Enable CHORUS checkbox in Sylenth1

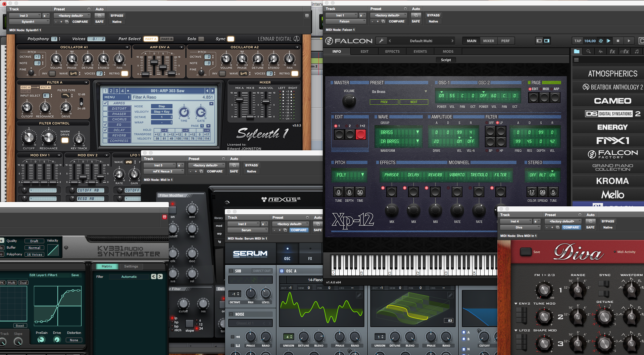click(x=105, y=119)
